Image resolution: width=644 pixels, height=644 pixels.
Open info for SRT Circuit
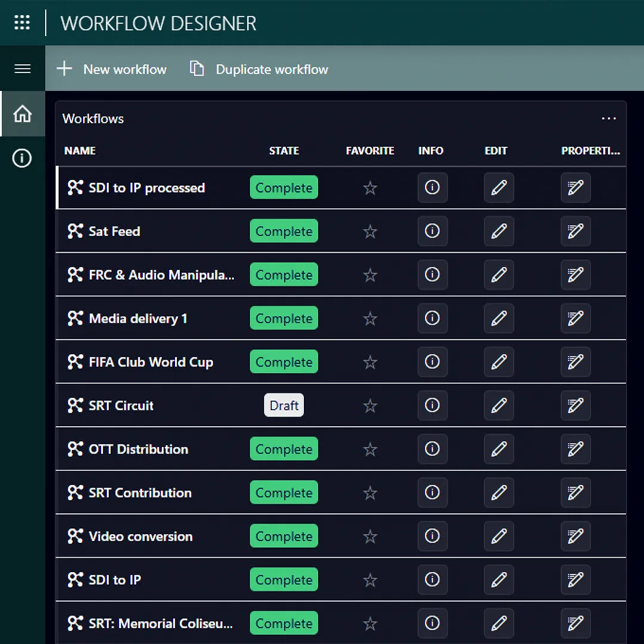432,405
